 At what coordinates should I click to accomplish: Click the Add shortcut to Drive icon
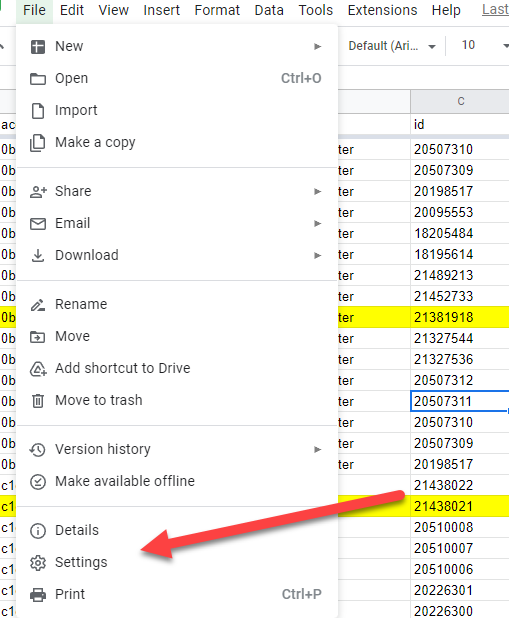(x=38, y=369)
